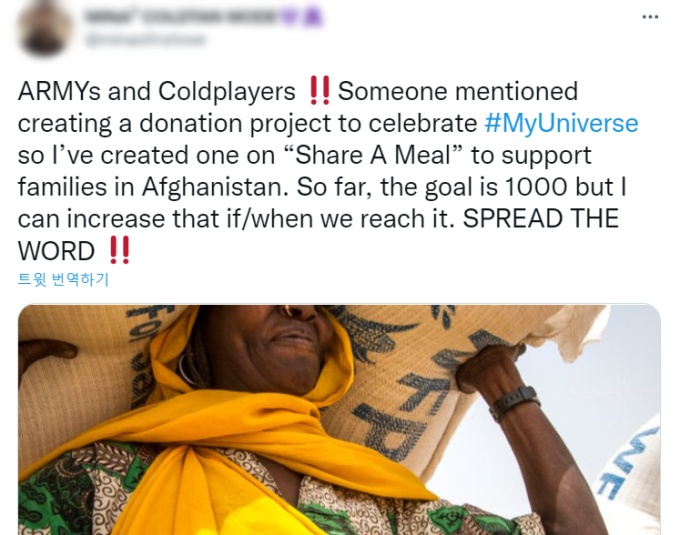
Task: Open the attached photo of the woman carrying a sack
Action: click(339, 420)
